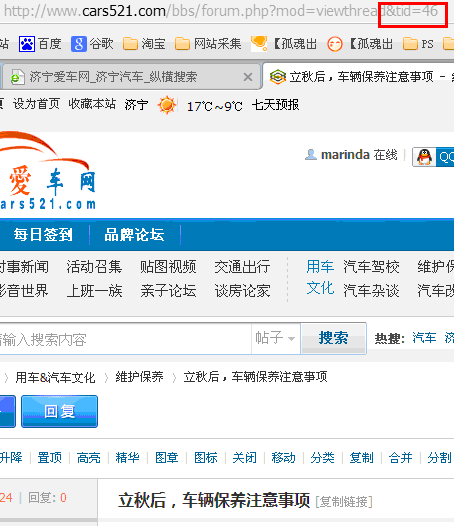This screenshot has height=526, width=454.
Task: Open 每日签到 in the nav bar
Action: (x=43, y=235)
